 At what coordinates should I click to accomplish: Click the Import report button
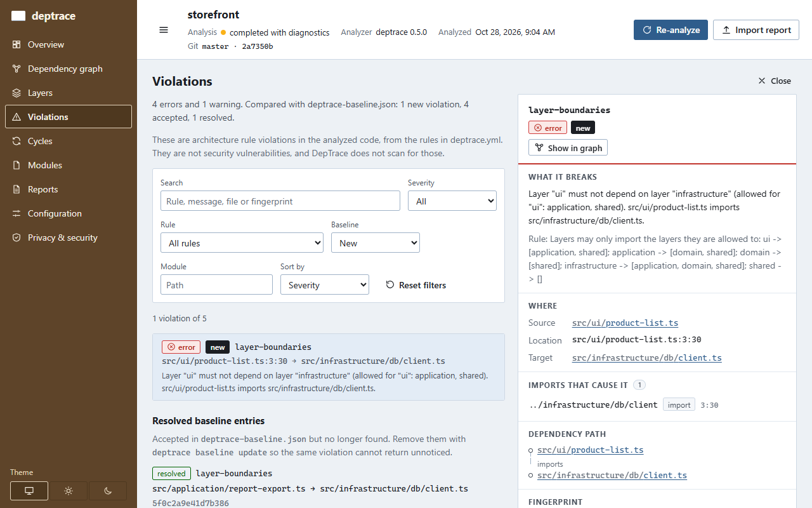click(756, 30)
